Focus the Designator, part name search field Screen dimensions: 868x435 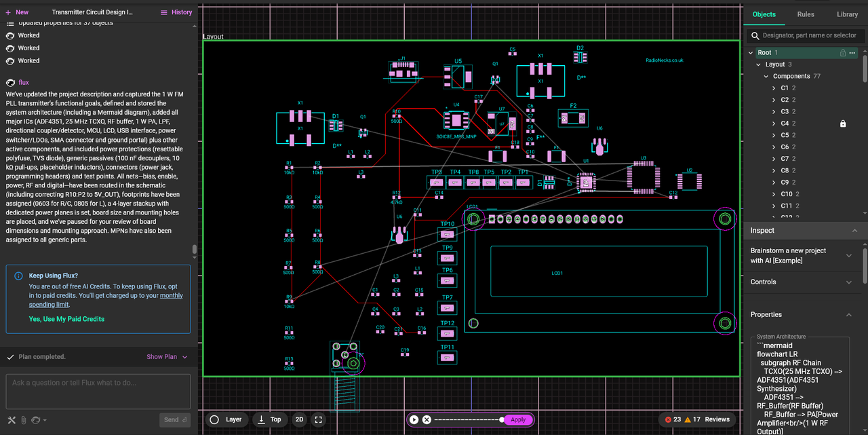click(x=810, y=35)
